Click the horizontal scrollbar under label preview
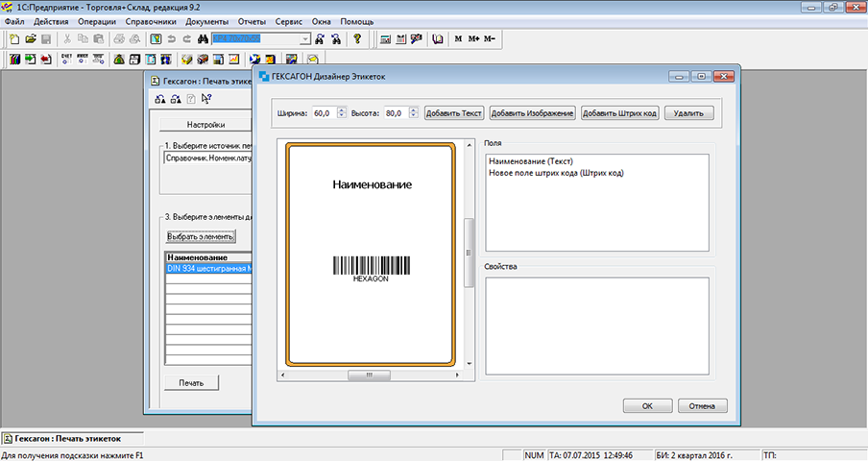The width and height of the screenshot is (868, 461). pyautogui.click(x=367, y=376)
